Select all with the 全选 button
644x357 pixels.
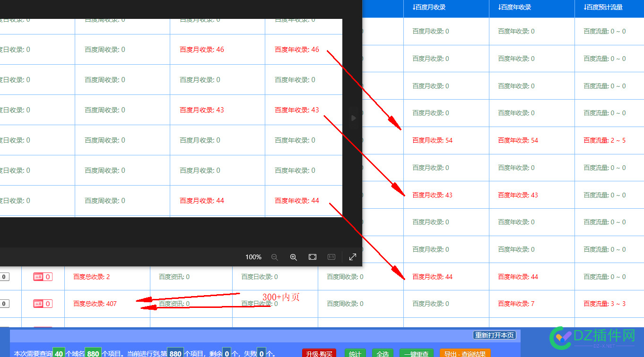tap(383, 353)
